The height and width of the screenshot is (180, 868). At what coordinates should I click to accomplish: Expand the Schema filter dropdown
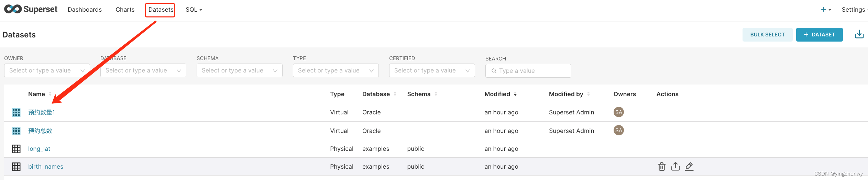pos(239,70)
